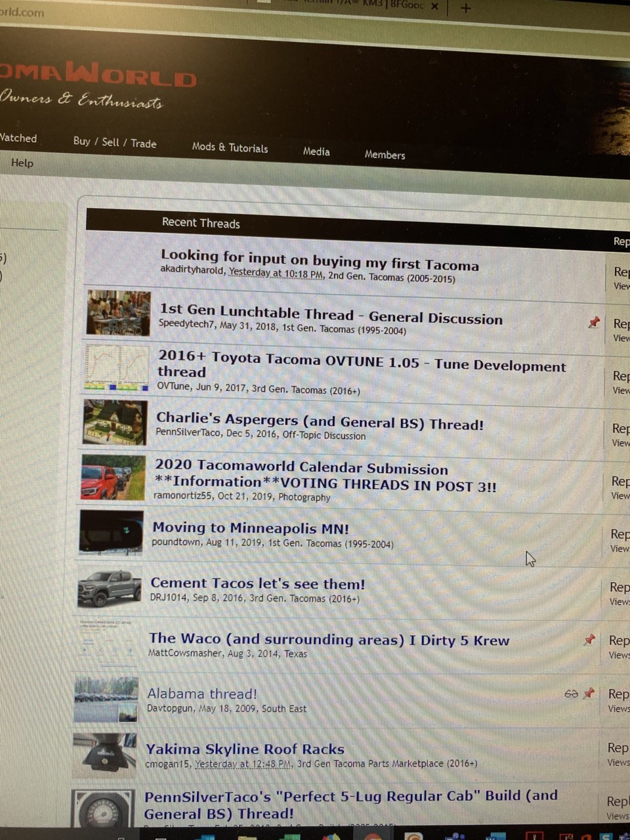Screen dimensions: 630x840
Task: Open 'Cement Tacos let's see them!' thread
Action: point(257,583)
